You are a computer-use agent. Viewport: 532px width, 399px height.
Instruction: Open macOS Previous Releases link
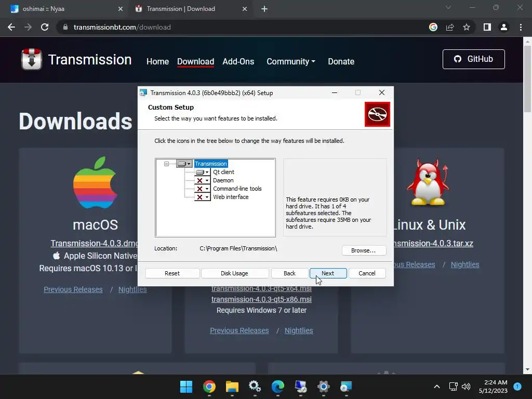click(73, 289)
